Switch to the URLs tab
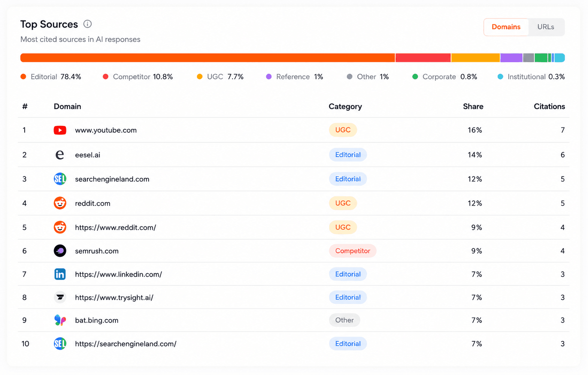The height and width of the screenshot is (375, 588). pos(546,27)
